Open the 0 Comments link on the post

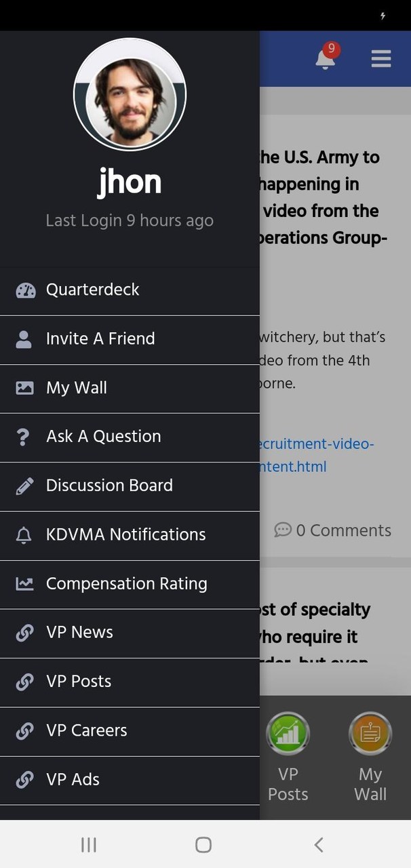pyautogui.click(x=333, y=530)
